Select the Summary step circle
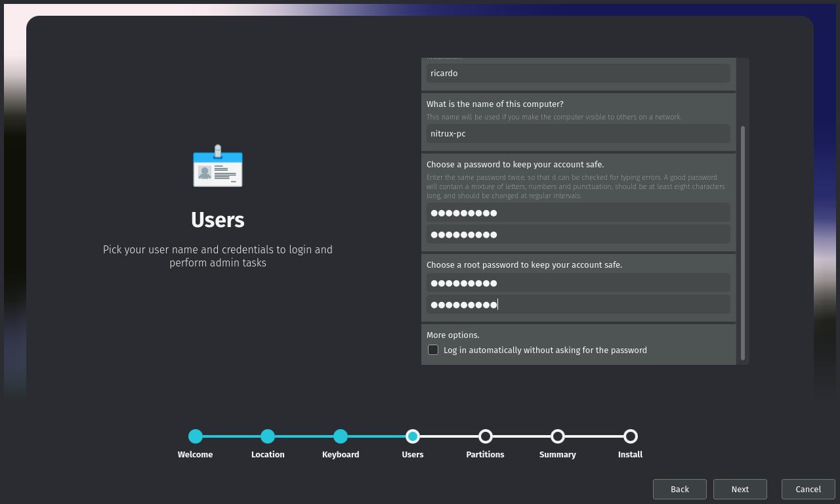Image resolution: width=840 pixels, height=504 pixels. pos(558,436)
